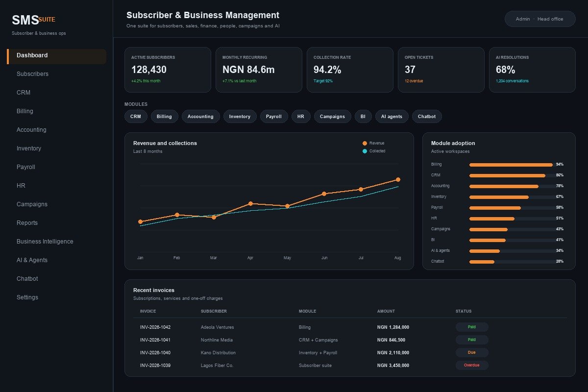Click the Jan revenue data point
The width and height of the screenshot is (588, 392).
pos(140,221)
